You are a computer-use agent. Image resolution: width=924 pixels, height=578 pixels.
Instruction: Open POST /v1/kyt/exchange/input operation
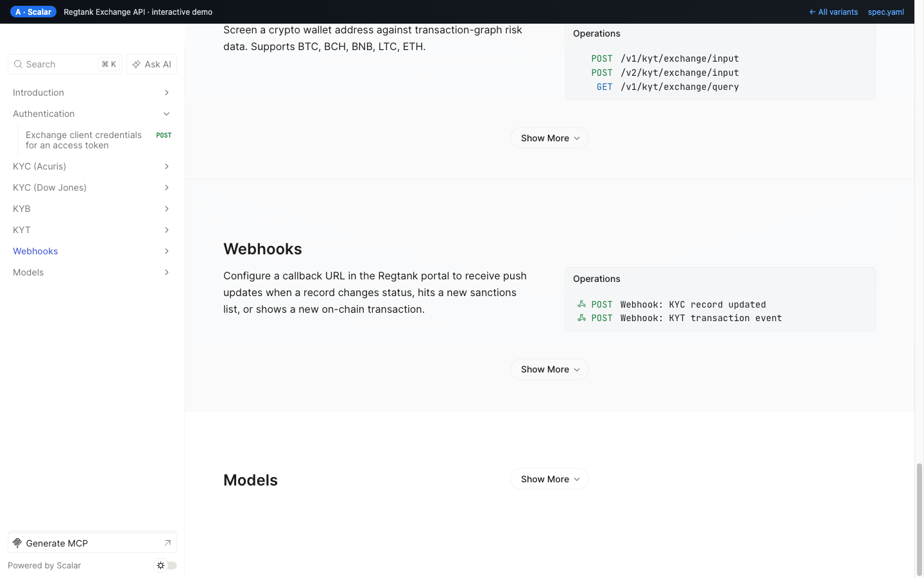click(x=665, y=58)
